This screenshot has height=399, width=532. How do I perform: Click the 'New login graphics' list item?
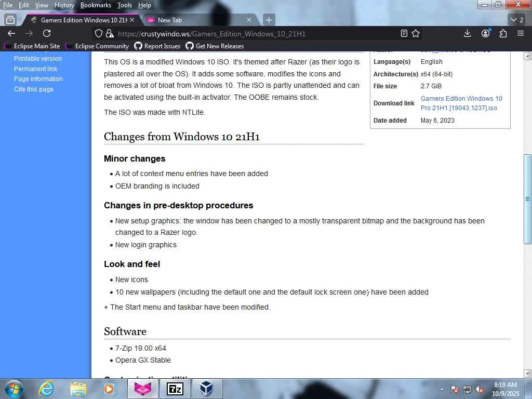146,245
